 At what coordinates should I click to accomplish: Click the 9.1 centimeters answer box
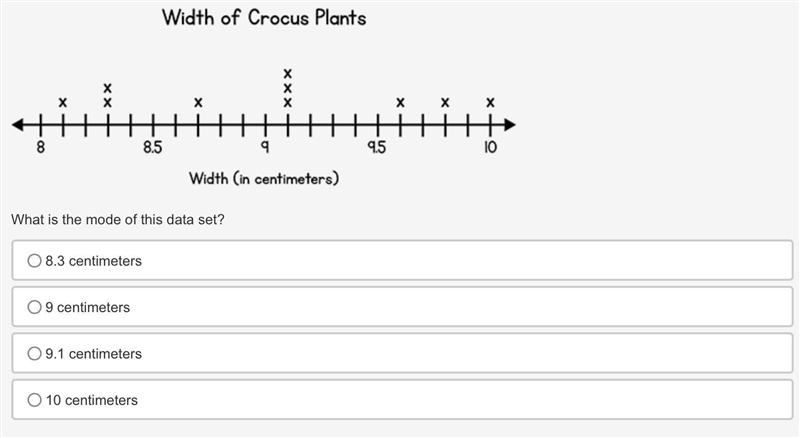[402, 353]
